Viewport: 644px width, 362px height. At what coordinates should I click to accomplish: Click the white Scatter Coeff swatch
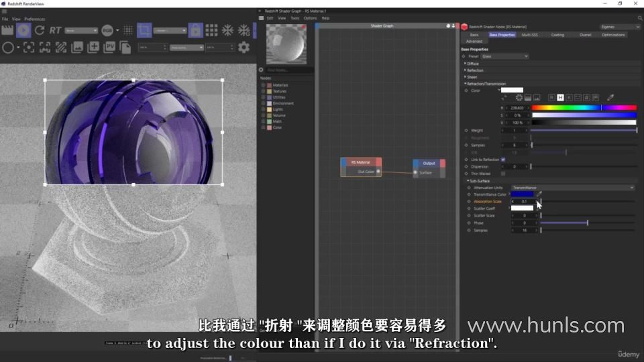(522, 208)
